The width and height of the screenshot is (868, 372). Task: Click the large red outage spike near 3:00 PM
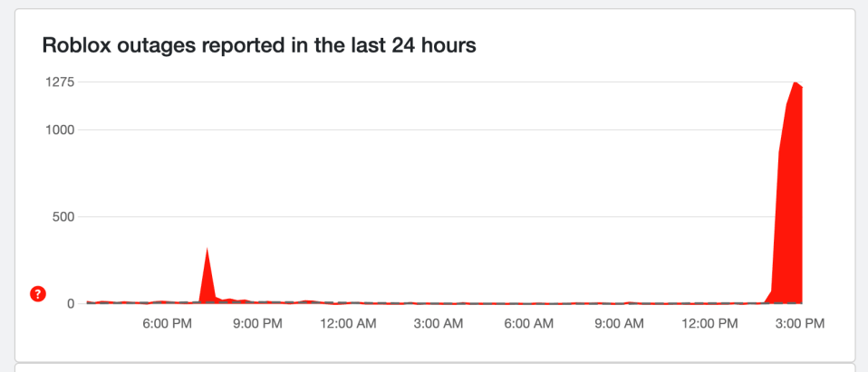tap(789, 221)
